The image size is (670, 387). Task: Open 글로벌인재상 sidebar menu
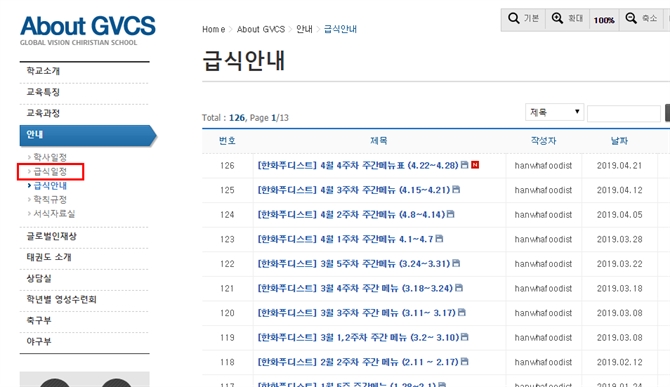click(51, 236)
